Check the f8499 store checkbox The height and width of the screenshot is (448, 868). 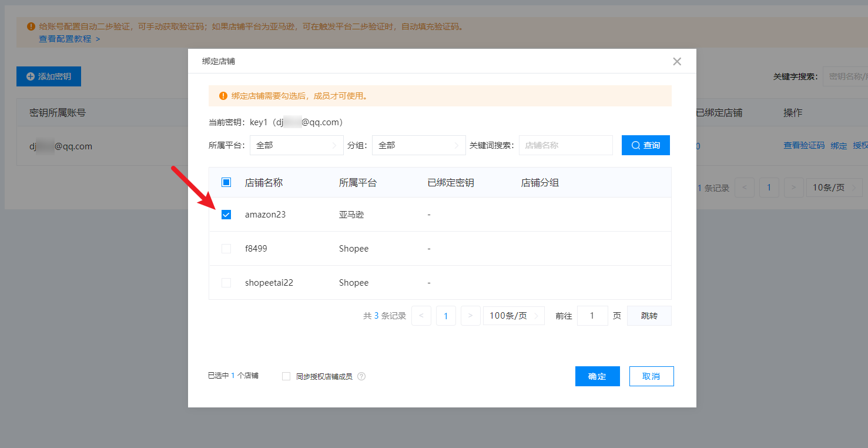coord(226,249)
